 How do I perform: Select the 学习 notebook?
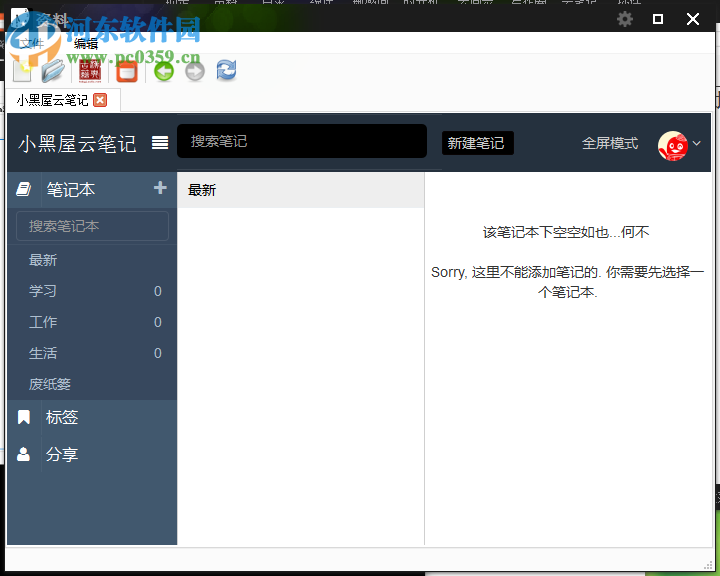click(92, 291)
